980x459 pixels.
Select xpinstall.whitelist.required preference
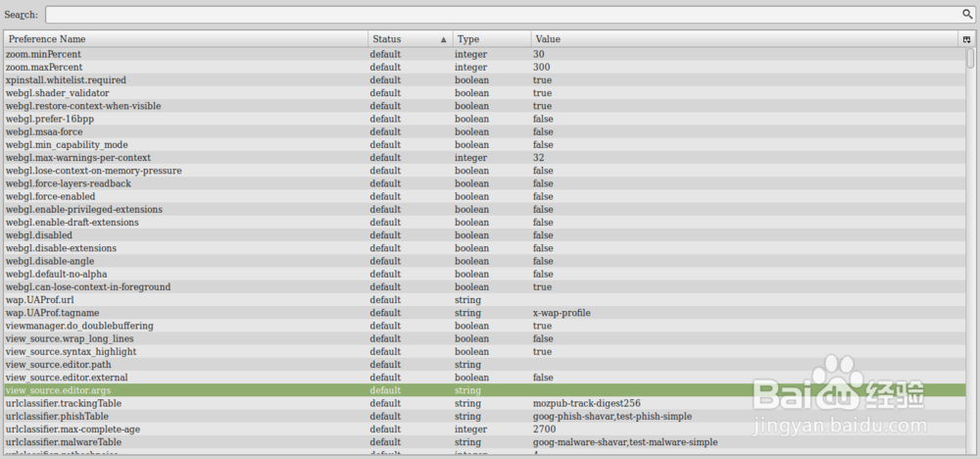click(484, 80)
